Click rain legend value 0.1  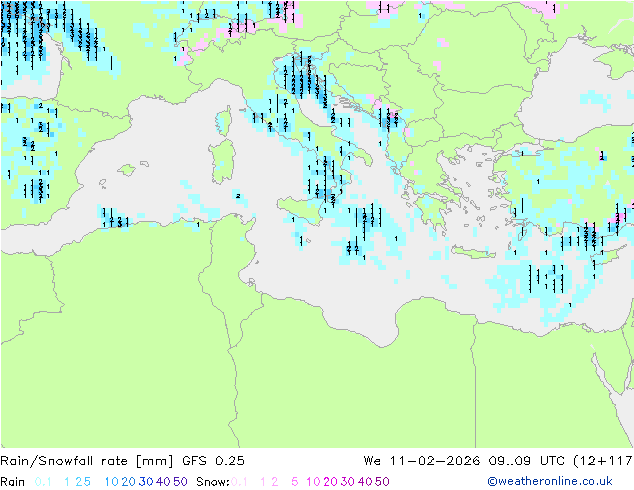coord(43,482)
